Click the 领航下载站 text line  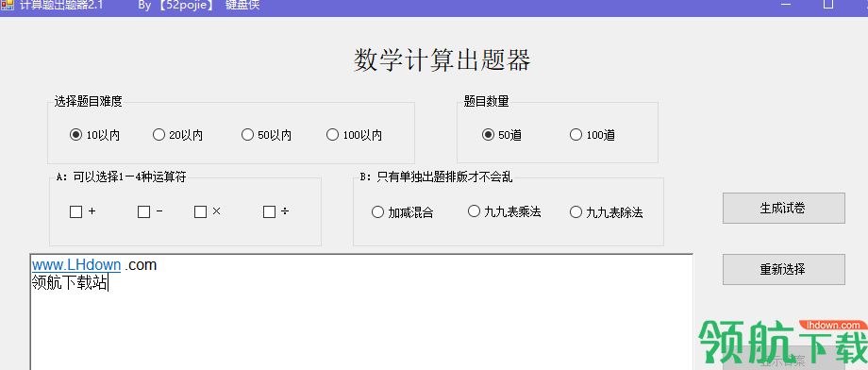(x=69, y=283)
